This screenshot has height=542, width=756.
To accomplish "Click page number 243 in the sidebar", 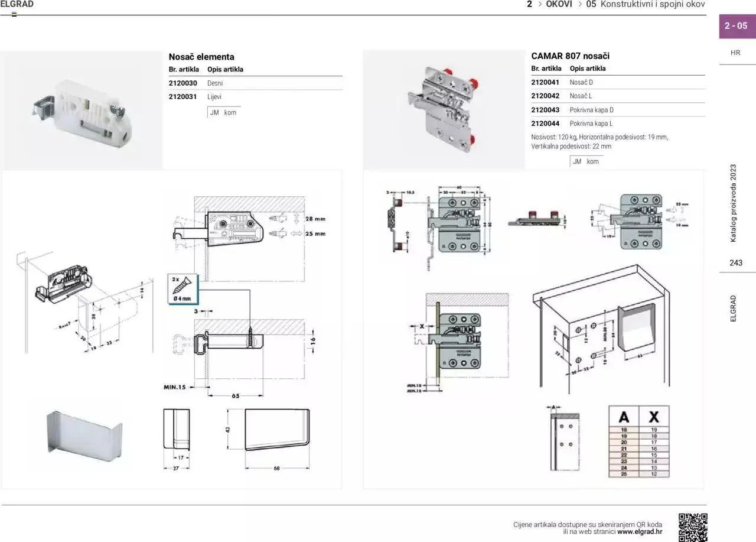I will [736, 263].
